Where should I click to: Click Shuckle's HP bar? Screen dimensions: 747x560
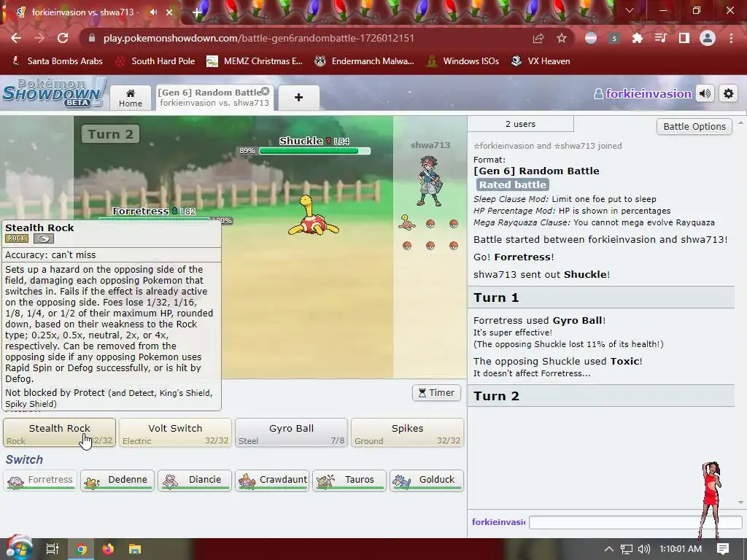pos(314,151)
